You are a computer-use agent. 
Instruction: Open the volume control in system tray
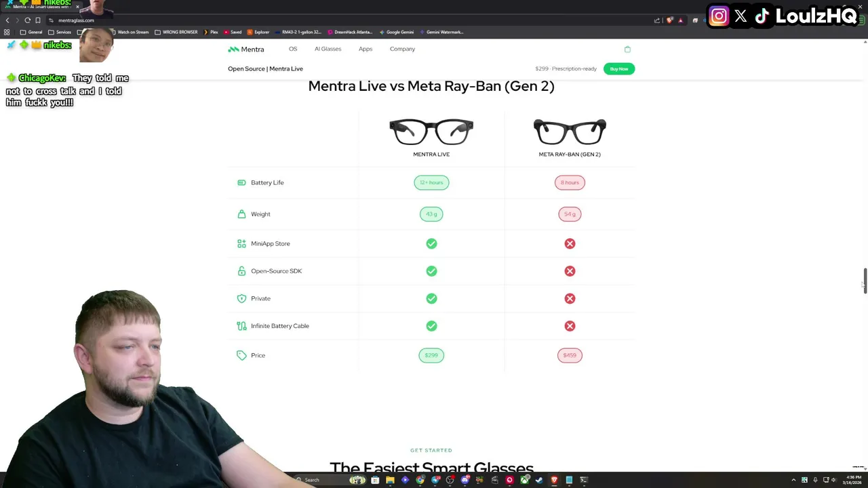pyautogui.click(x=833, y=480)
